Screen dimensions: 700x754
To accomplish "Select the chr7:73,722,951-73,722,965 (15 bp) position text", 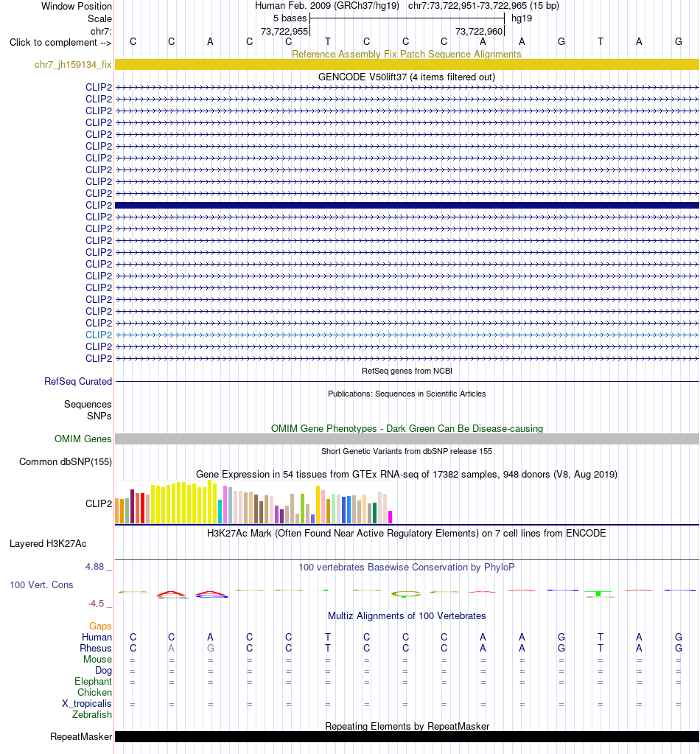I will pyautogui.click(x=483, y=6).
